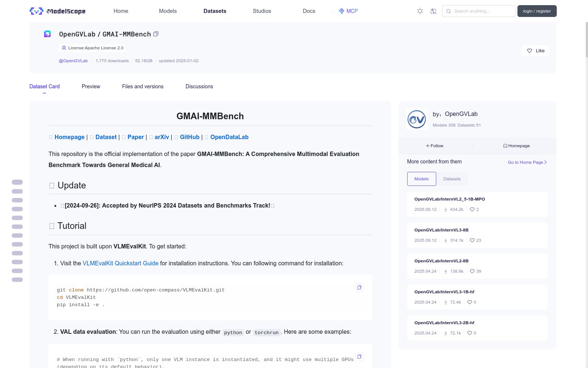
Task: Like the GMAI-MMBench dataset
Action: 535,51
